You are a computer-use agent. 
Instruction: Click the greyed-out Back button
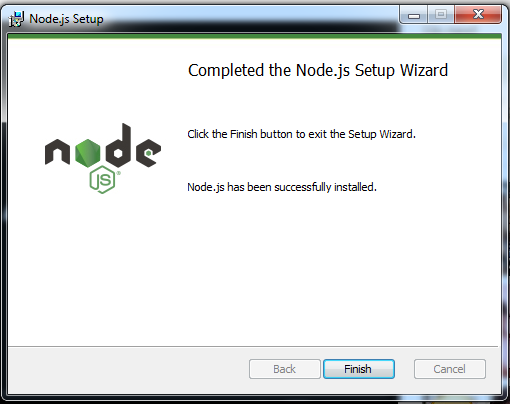(x=284, y=369)
